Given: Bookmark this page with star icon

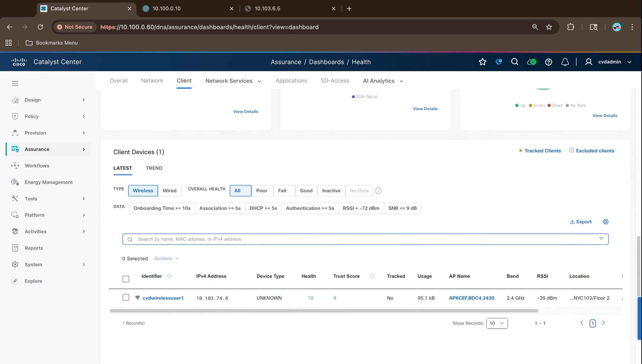Looking at the screenshot, I should [x=549, y=27].
